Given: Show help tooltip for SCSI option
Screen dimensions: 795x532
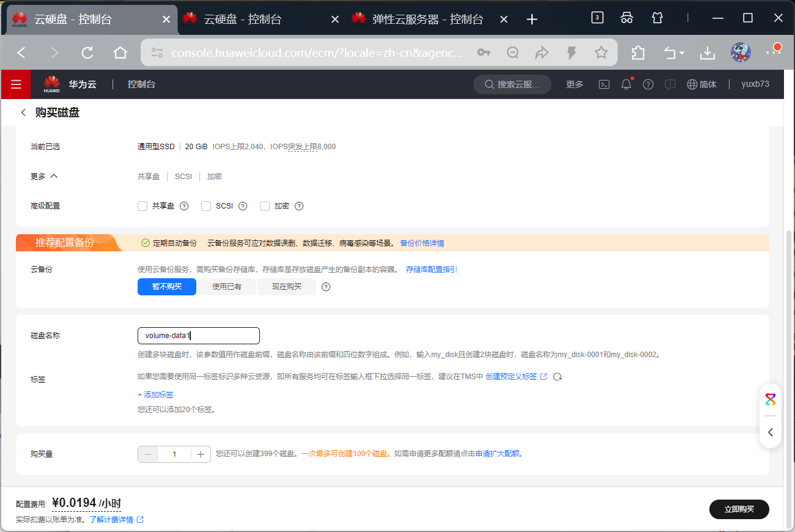Looking at the screenshot, I should click(x=243, y=206).
